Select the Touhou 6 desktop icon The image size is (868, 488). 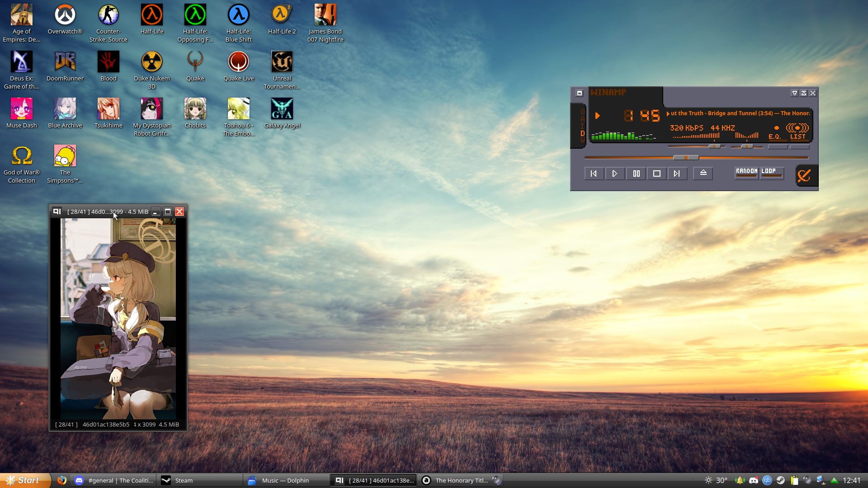coord(239,117)
